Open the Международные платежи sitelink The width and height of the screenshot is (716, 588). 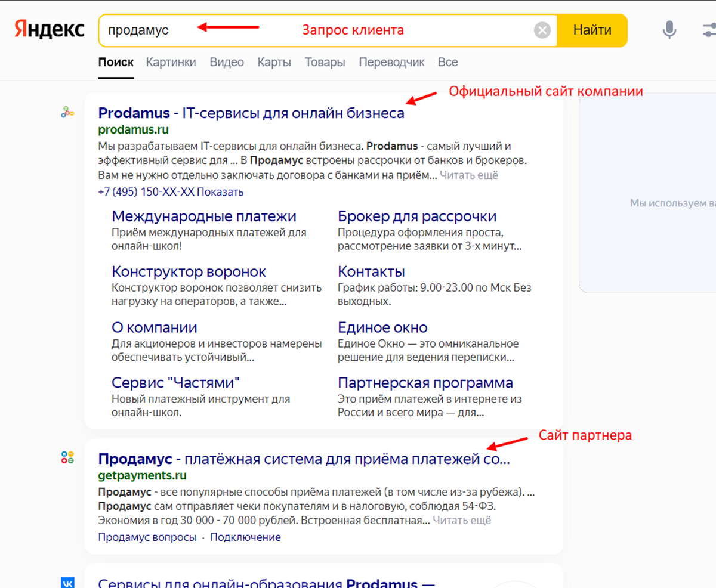click(x=204, y=216)
